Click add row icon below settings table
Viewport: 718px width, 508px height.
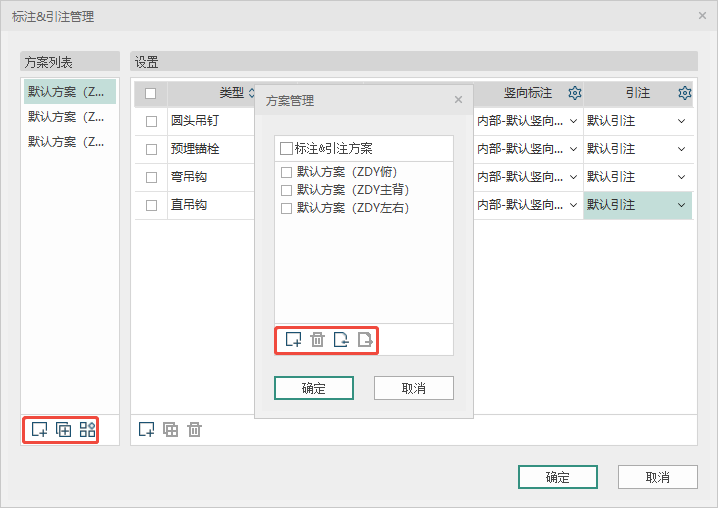[x=147, y=430]
